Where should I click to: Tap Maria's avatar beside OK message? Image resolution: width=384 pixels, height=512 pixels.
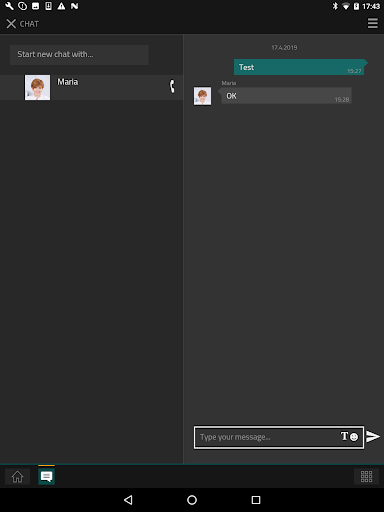coord(202,96)
